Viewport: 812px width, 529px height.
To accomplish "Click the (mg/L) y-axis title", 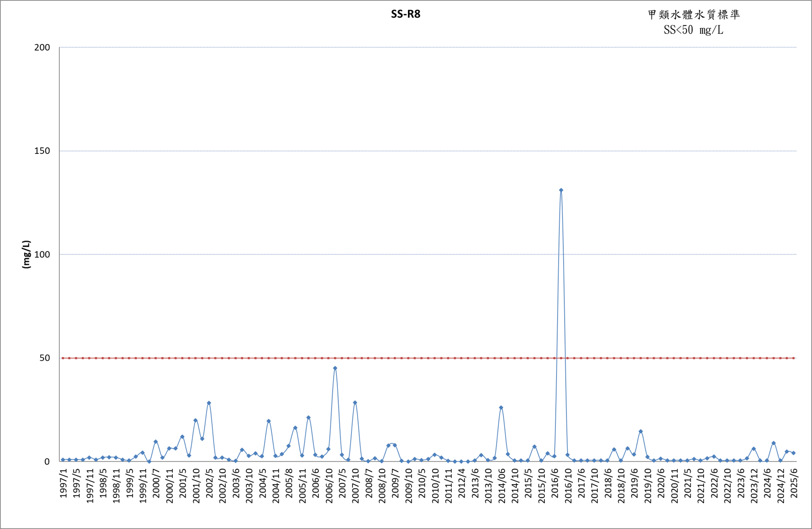I will tap(27, 254).
